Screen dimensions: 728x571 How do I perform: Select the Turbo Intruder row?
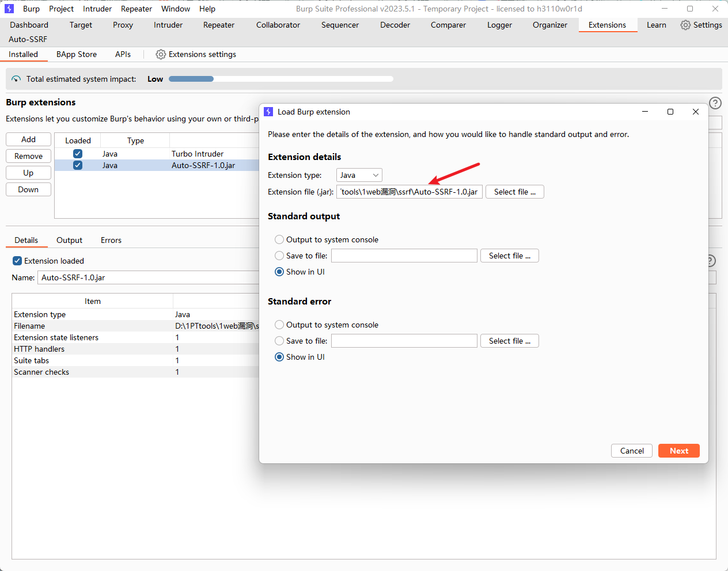click(157, 154)
